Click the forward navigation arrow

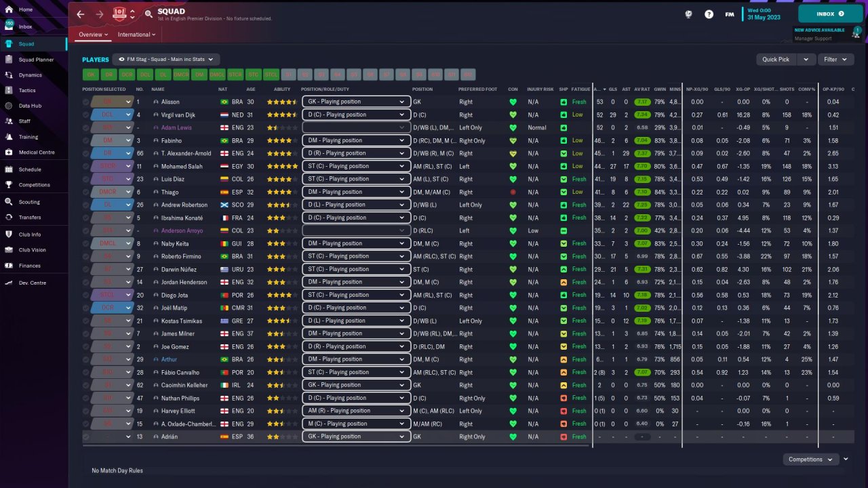click(100, 14)
